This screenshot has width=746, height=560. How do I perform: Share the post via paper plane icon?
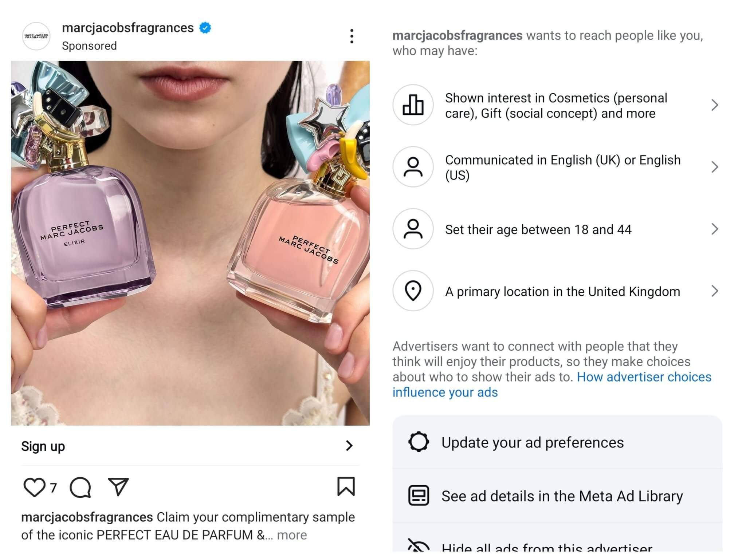point(118,486)
